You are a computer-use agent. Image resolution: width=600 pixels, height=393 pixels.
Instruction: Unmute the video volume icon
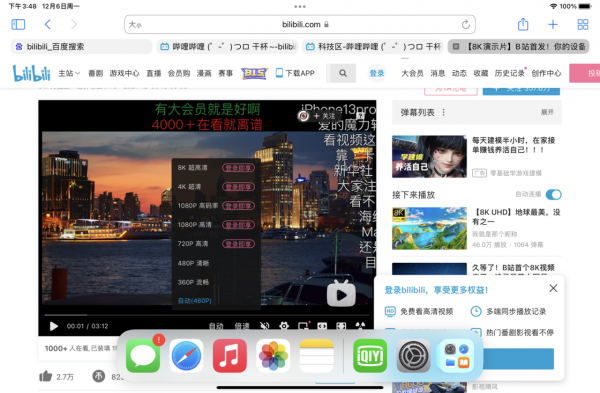(x=264, y=326)
